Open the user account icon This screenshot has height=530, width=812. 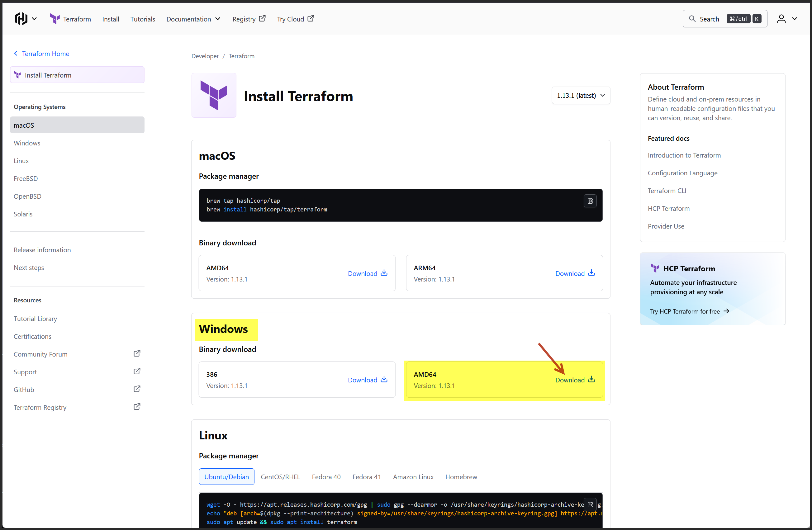[x=781, y=18]
